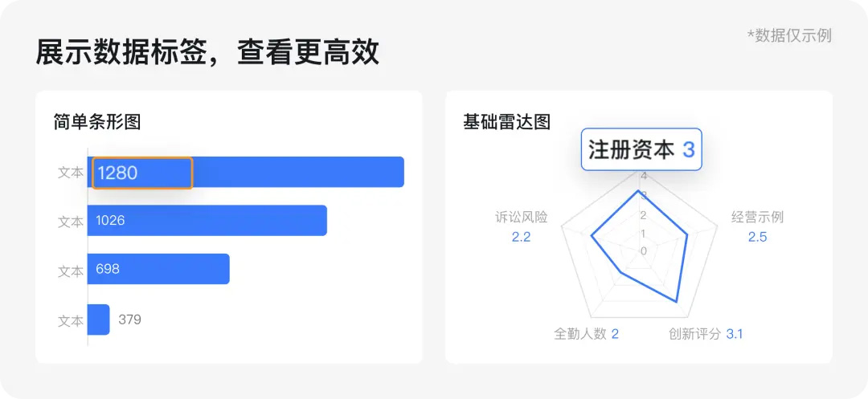The image size is (868, 399).
Task: Click the last 文本 axis label
Action: pos(71,321)
